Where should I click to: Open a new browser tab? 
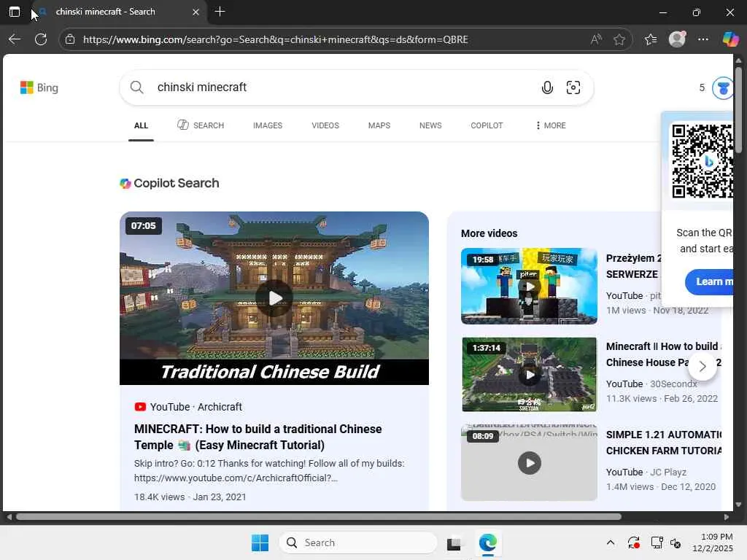[x=220, y=12]
